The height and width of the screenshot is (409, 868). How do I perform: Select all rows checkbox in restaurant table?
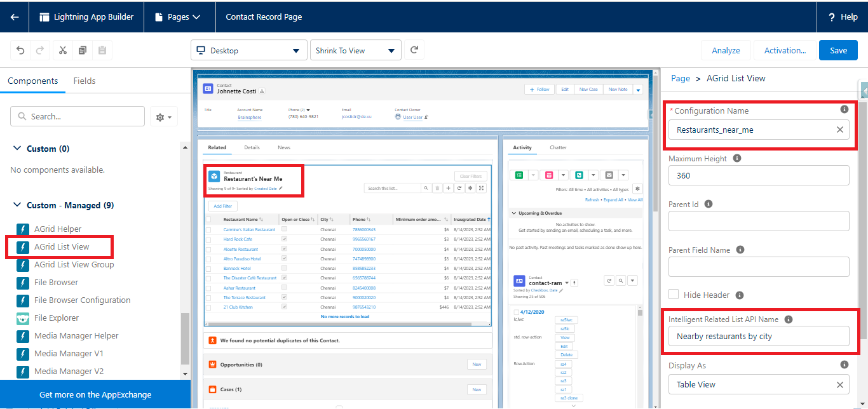pos(208,220)
